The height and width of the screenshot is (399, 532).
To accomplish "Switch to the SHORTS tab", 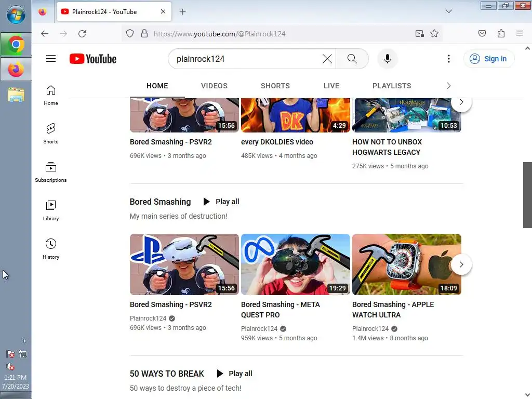I will point(275,86).
